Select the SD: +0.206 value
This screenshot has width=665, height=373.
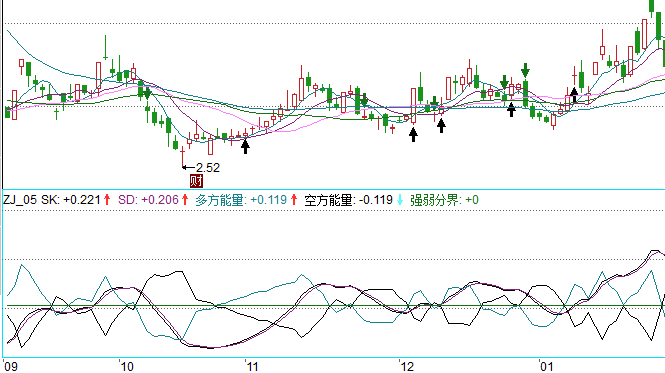point(148,200)
